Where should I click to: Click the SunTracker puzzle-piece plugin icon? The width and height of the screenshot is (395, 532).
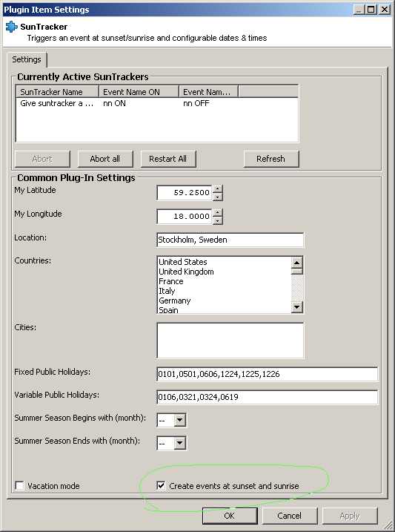pyautogui.click(x=11, y=27)
